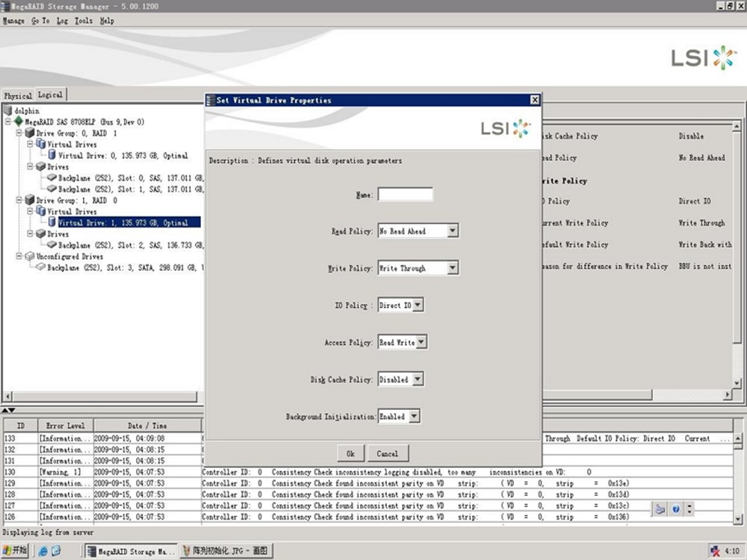The width and height of the screenshot is (747, 560).
Task: Click the Unconfigured Drives icon
Action: (30, 256)
